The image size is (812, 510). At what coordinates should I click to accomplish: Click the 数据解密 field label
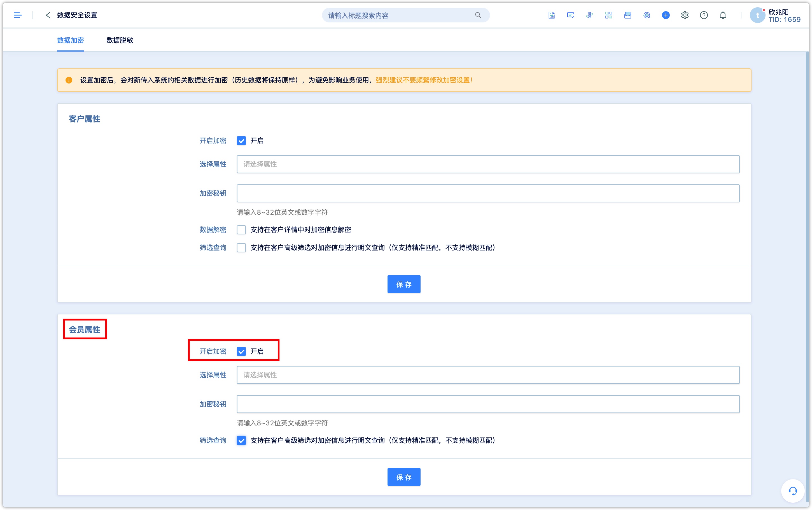213,230
